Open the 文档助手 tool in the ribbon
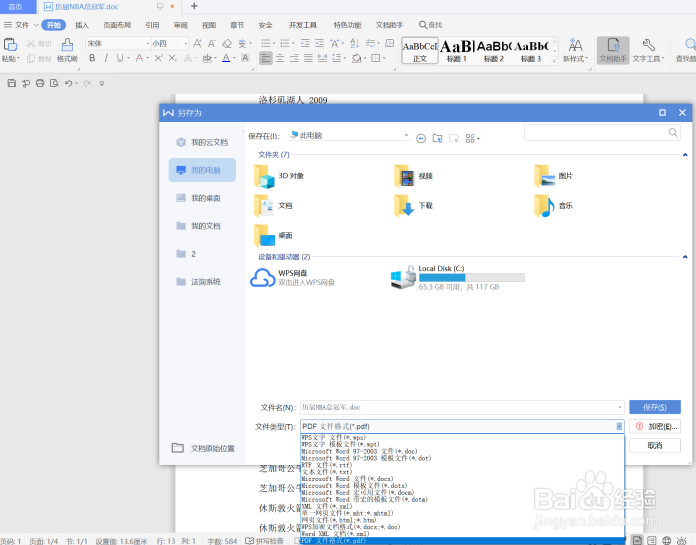Image resolution: width=696 pixels, height=545 pixels. click(613, 50)
